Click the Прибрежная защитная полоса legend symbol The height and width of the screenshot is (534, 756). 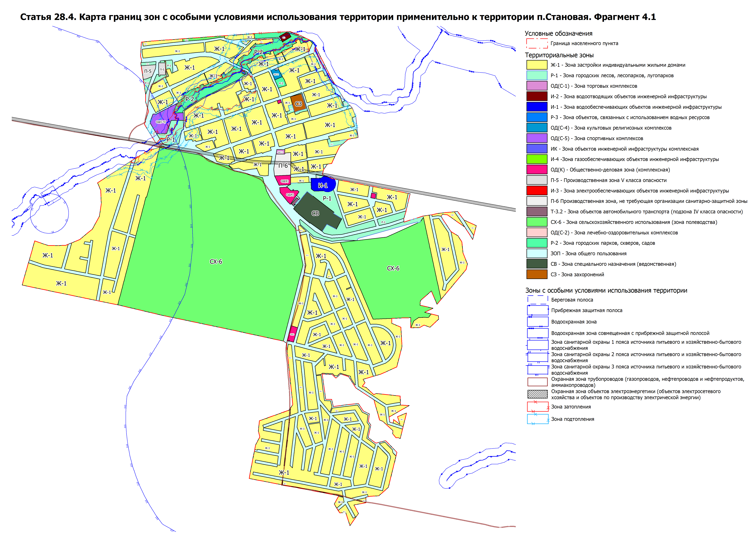(x=537, y=310)
